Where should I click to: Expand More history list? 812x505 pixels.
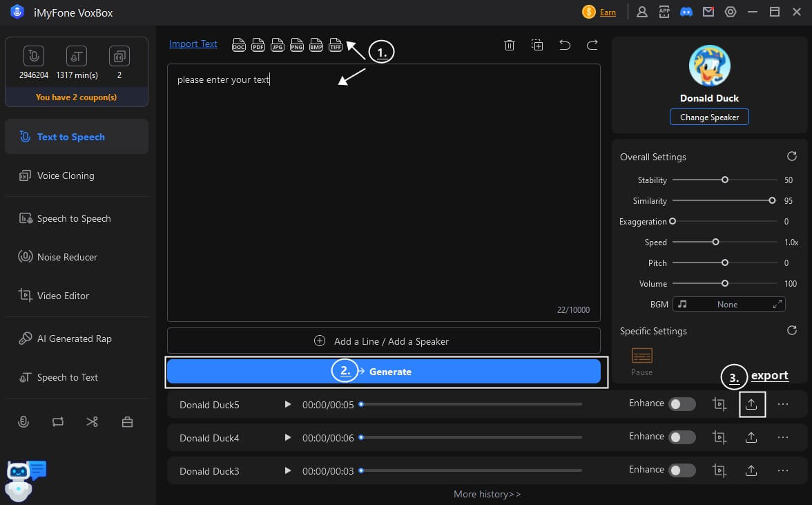(487, 494)
